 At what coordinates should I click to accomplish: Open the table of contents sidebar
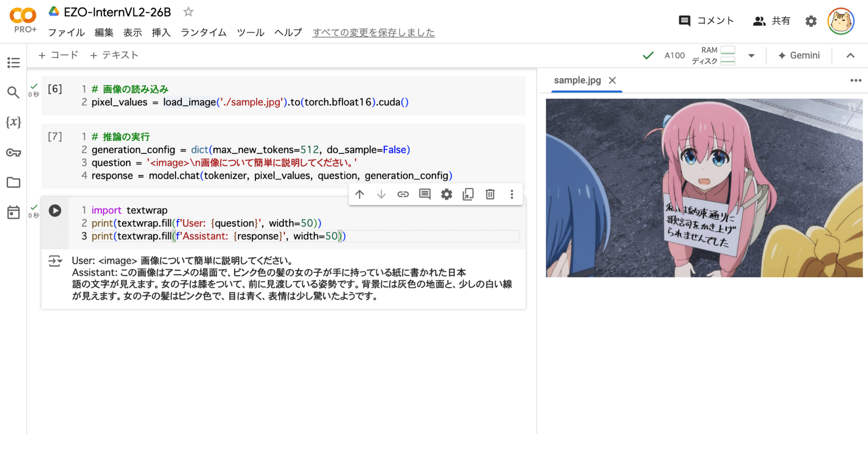(13, 62)
